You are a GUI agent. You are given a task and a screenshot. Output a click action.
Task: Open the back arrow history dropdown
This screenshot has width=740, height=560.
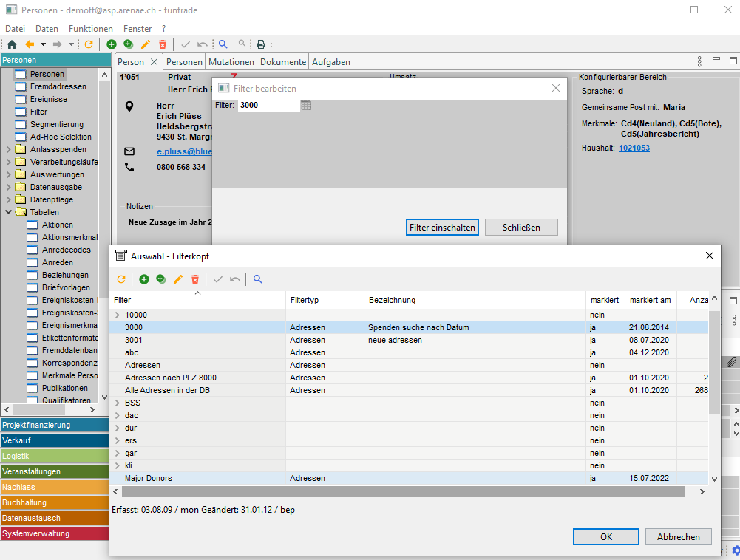tap(44, 44)
